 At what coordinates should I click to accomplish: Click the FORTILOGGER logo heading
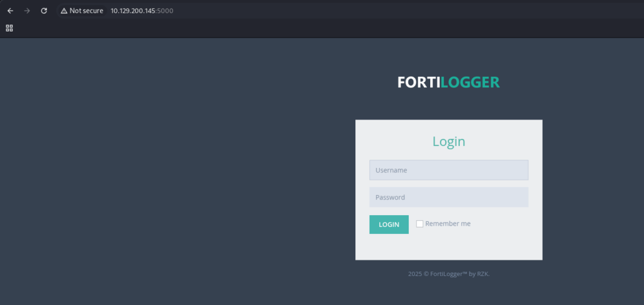point(448,82)
